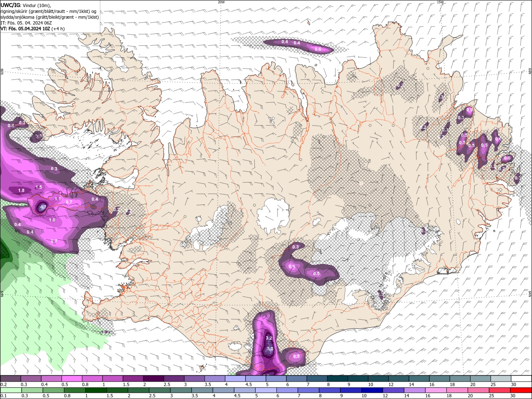Click the 'slydda/snjókoma' legend description line
This screenshot has width=532, height=399.
point(49,17)
